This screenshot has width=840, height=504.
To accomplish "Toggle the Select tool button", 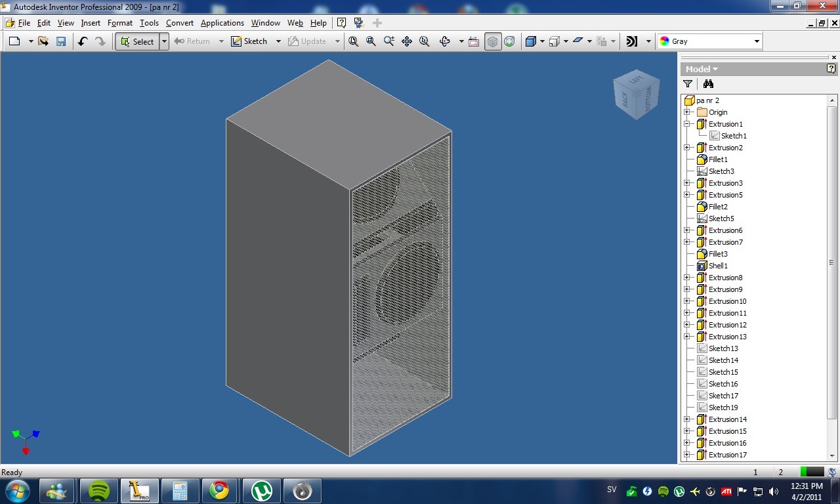I will tap(137, 41).
